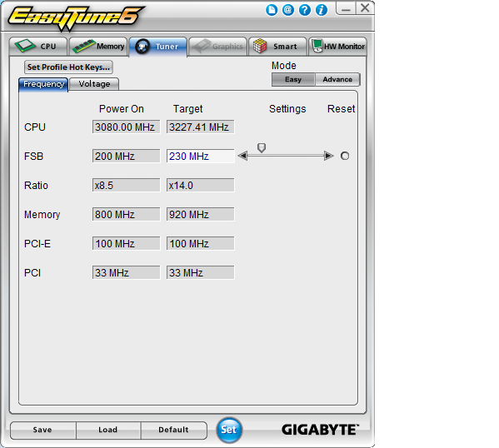Click PCI-E target 100 MHz field
499x448 pixels.
pyautogui.click(x=201, y=243)
